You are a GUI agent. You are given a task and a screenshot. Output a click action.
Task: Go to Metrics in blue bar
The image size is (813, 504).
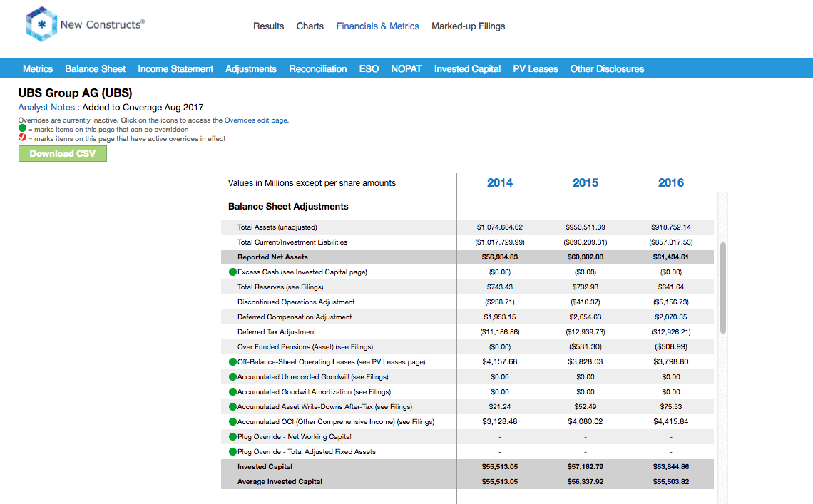(38, 69)
